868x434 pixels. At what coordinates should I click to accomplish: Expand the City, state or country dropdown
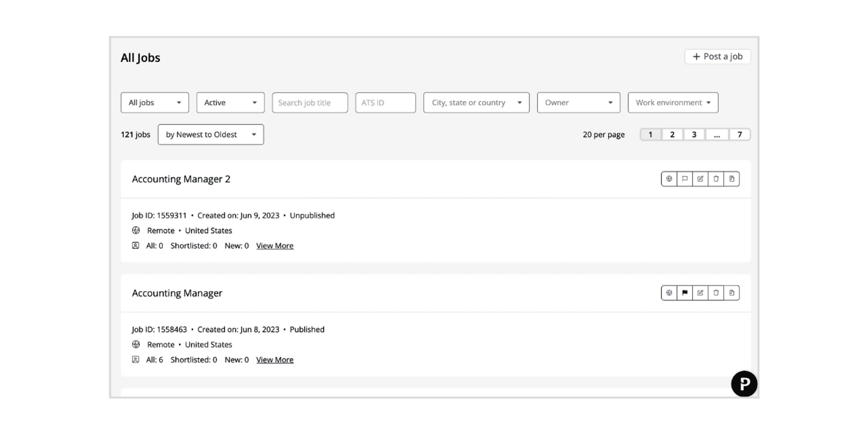tap(476, 103)
